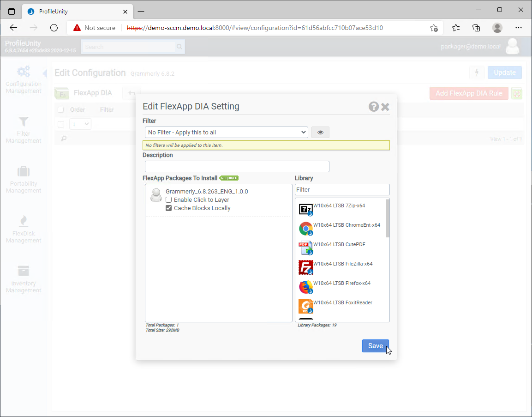
Task: Go back in the browser
Action: click(x=13, y=28)
